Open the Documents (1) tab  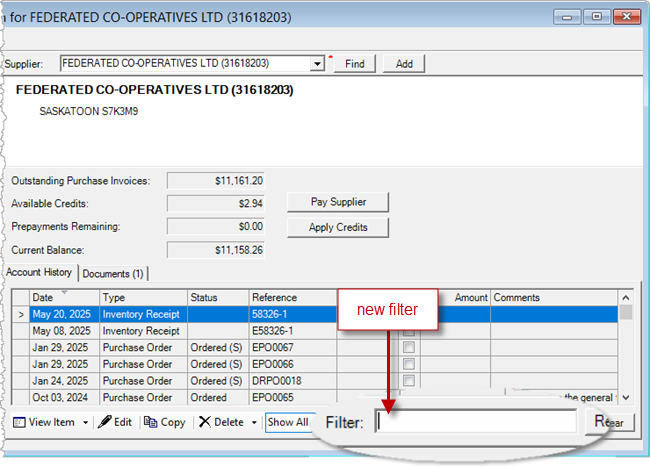click(x=113, y=273)
